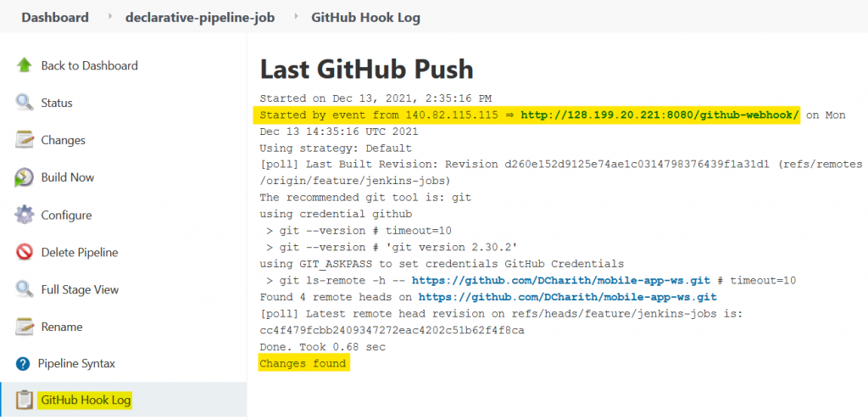
Task: Go to declarative-pipeline-job breadcrumb
Action: tap(200, 17)
